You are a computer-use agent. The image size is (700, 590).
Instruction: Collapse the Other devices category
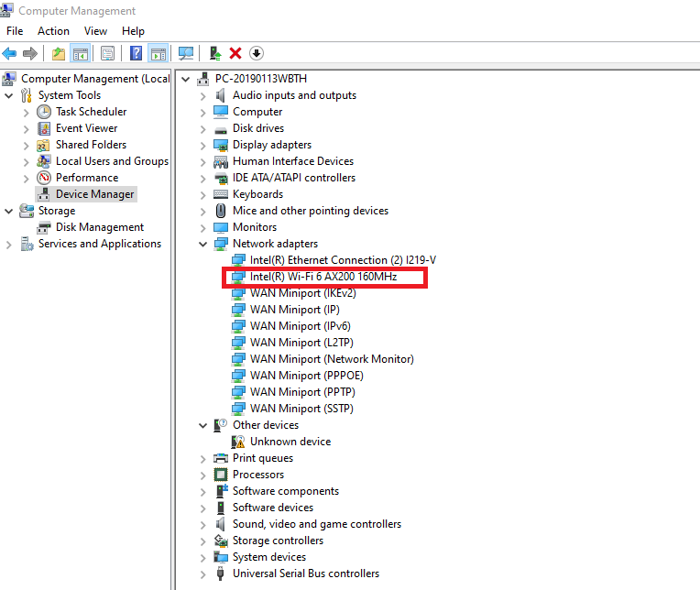click(x=203, y=425)
